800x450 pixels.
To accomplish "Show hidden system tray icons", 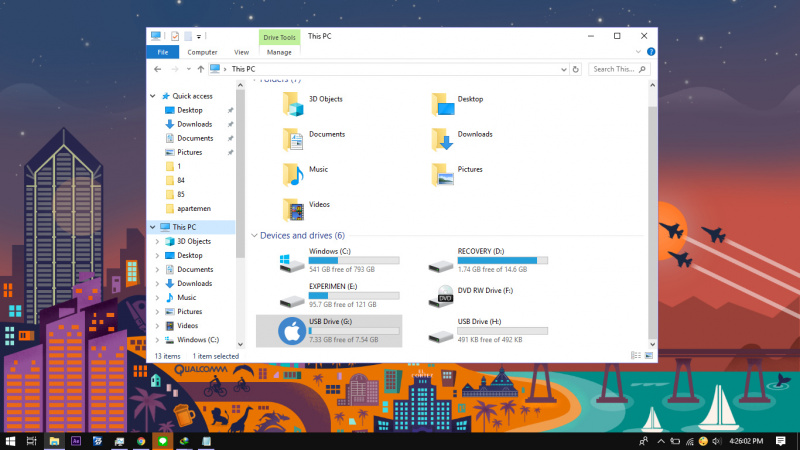I will point(661,441).
